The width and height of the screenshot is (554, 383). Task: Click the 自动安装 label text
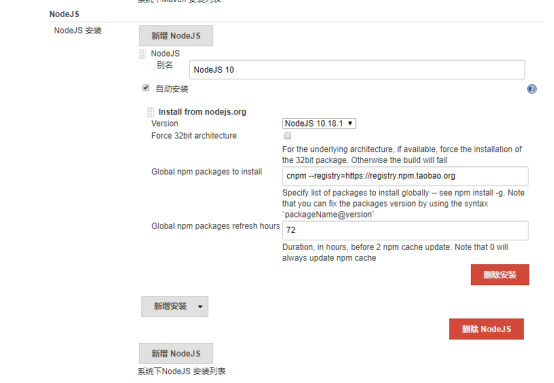coord(172,89)
